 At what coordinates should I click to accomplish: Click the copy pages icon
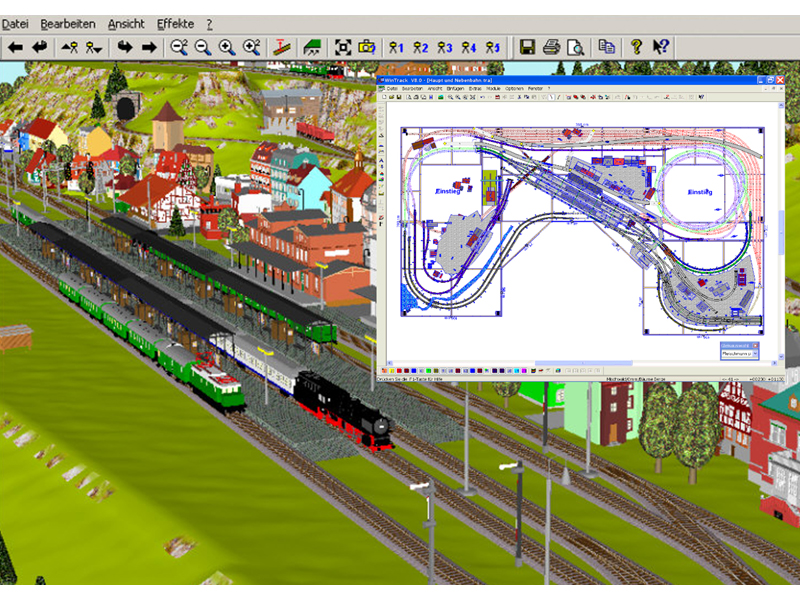(606, 46)
